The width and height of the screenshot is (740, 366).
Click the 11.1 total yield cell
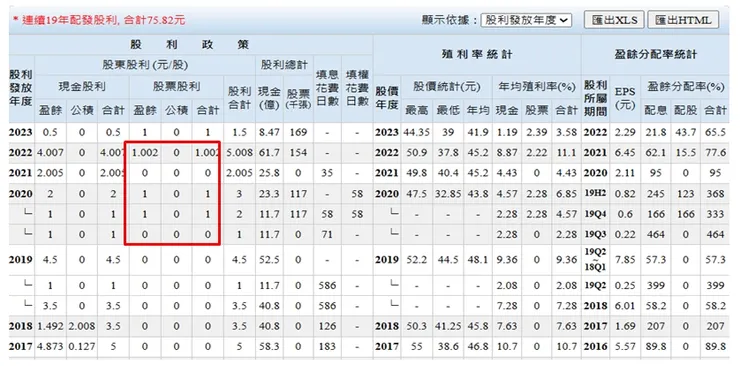567,153
